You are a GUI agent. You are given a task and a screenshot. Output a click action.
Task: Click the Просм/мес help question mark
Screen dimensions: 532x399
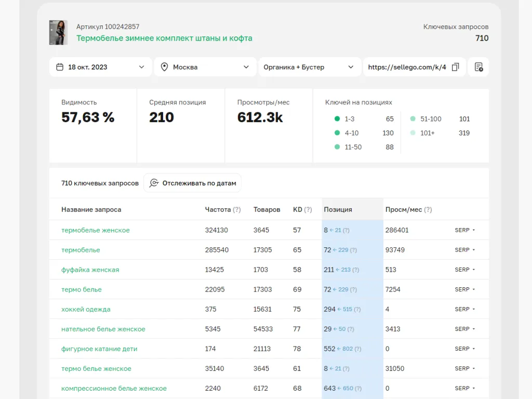(x=428, y=210)
